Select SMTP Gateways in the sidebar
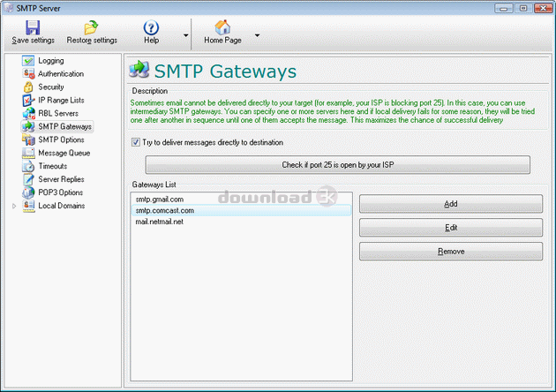The width and height of the screenshot is (556, 392). [65, 126]
